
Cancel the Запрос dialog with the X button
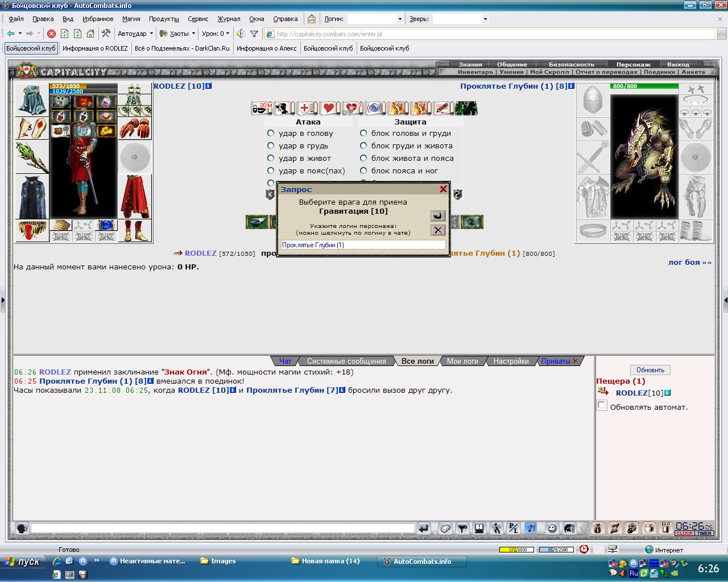(x=438, y=230)
